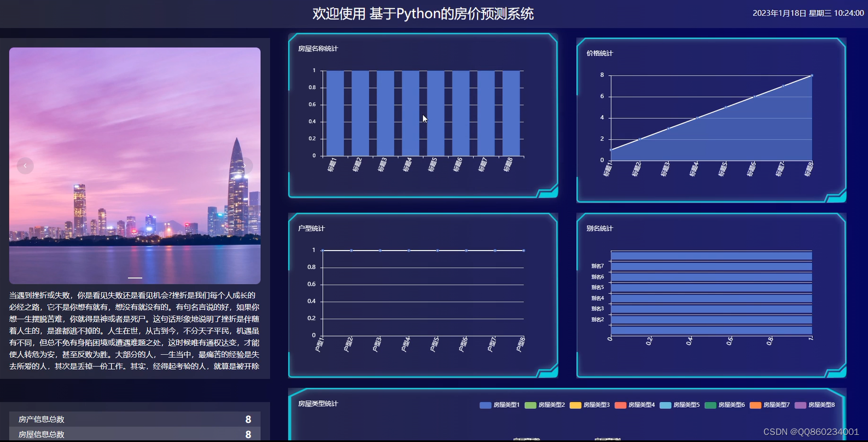Click the 房屋名称统计 chart title

(318, 49)
